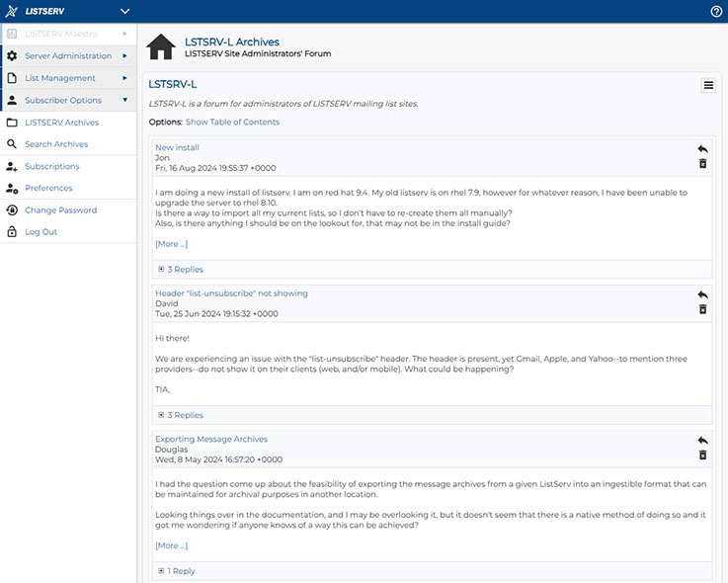The image size is (728, 583).
Task: Click Subscriptions person-plus icon
Action: pyautogui.click(x=12, y=166)
